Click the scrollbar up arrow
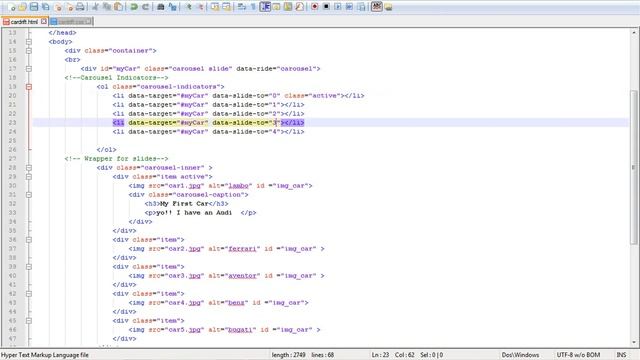640x360 pixels. click(x=634, y=32)
